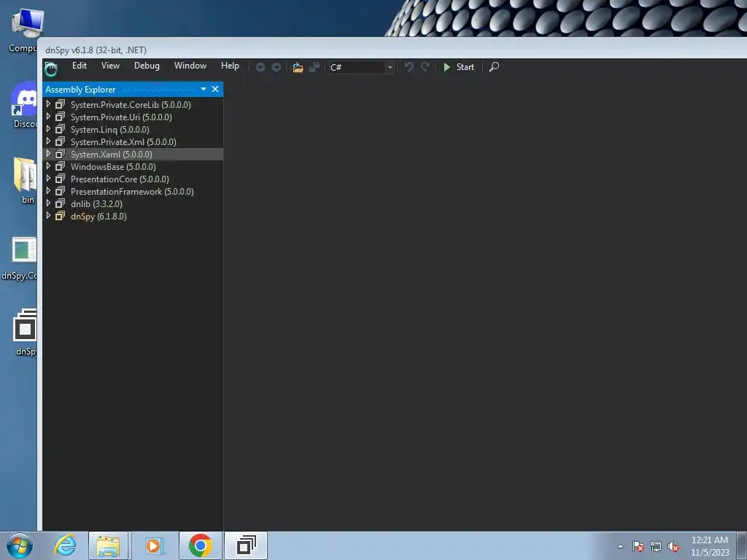Image resolution: width=747 pixels, height=560 pixels.
Task: Click the open file folder icon
Action: click(298, 67)
